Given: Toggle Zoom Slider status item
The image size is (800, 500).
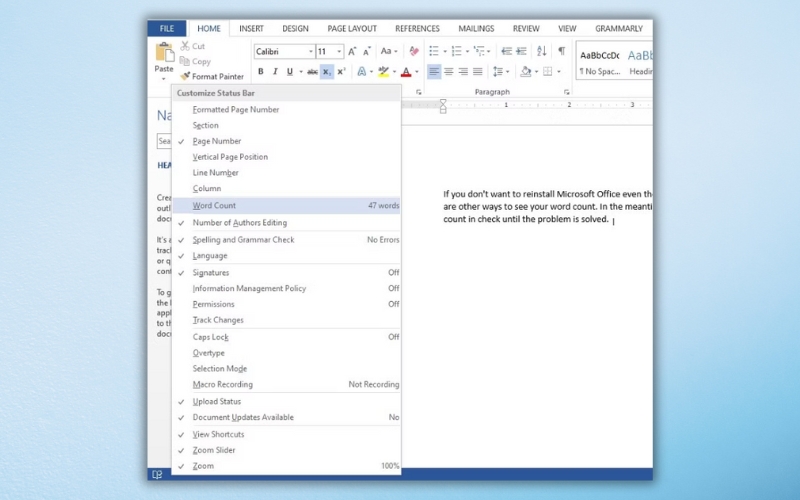Looking at the screenshot, I should pyautogui.click(x=286, y=451).
